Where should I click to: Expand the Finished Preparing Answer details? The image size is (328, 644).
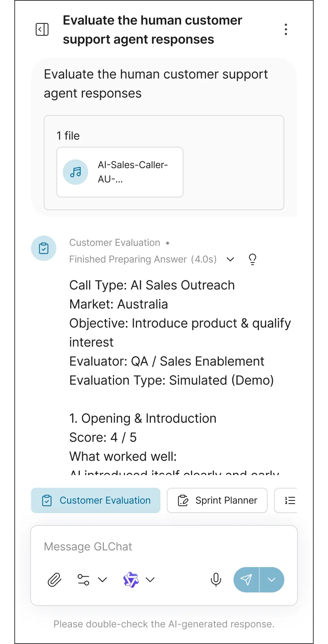coord(230,259)
